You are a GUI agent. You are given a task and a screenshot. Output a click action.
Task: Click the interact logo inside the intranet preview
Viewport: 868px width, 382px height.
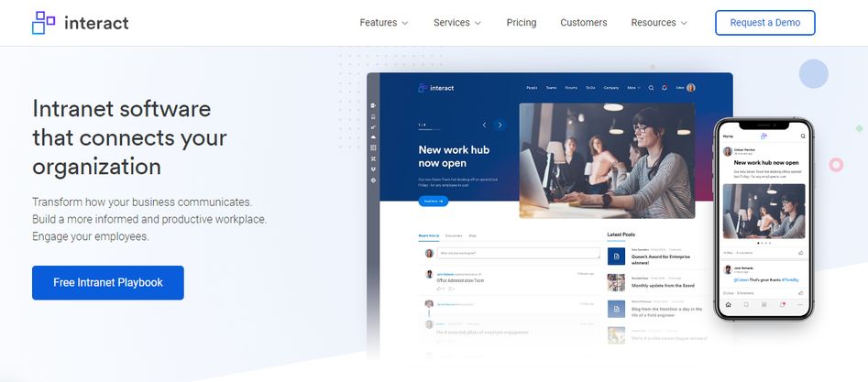click(x=436, y=87)
